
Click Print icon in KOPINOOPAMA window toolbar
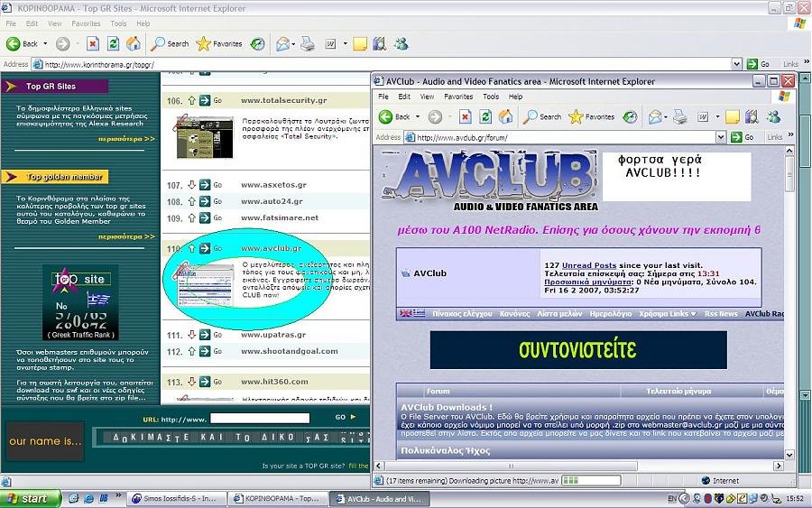tap(308, 44)
